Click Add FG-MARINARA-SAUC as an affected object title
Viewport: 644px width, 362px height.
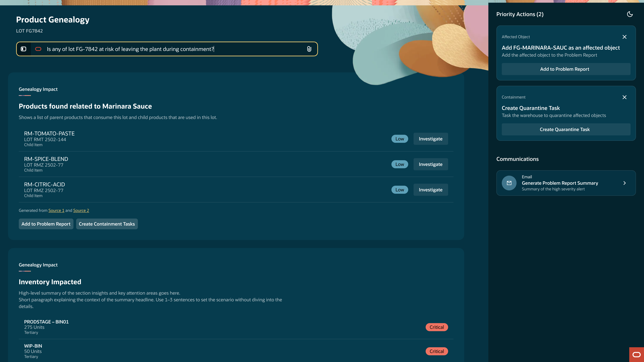[x=560, y=48]
